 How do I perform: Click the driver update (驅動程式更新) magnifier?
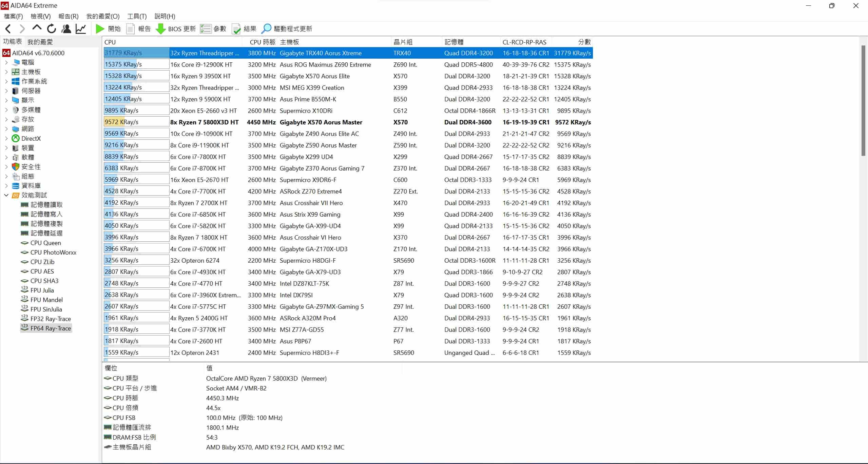click(266, 29)
